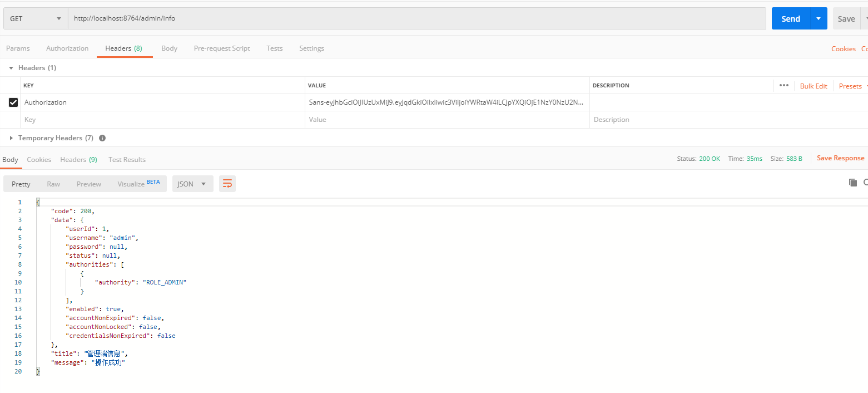Open the JSON format dropdown
The image size is (868, 393).
click(192, 184)
